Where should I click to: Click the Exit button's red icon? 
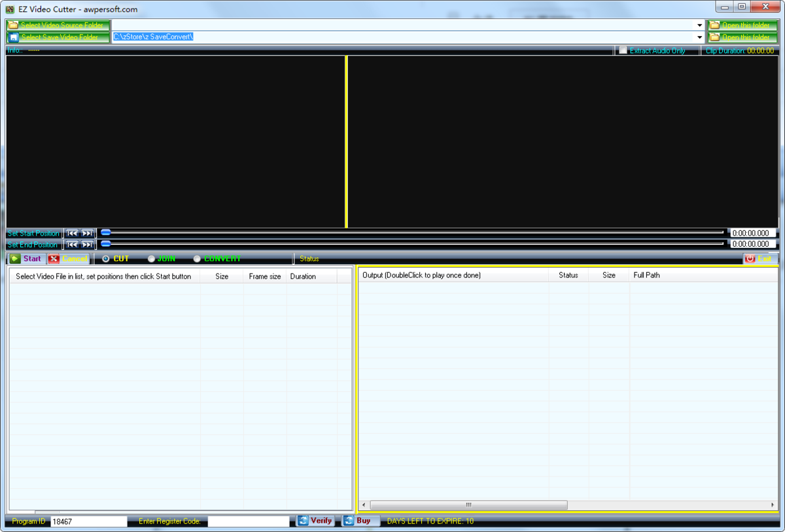click(751, 258)
